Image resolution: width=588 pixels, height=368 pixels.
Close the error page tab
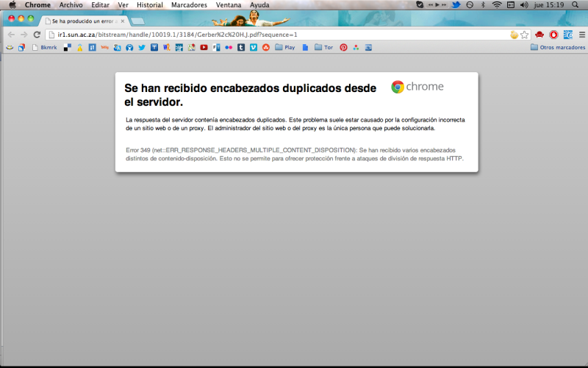click(x=123, y=21)
